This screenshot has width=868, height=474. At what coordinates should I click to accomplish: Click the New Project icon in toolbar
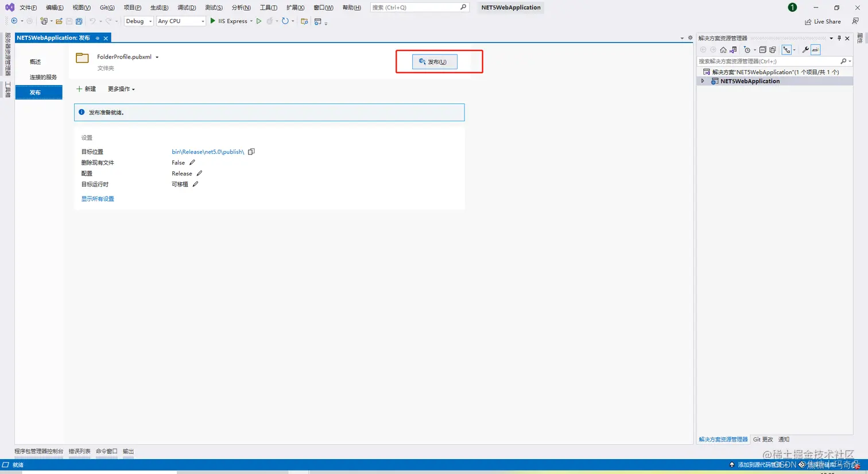(x=44, y=21)
